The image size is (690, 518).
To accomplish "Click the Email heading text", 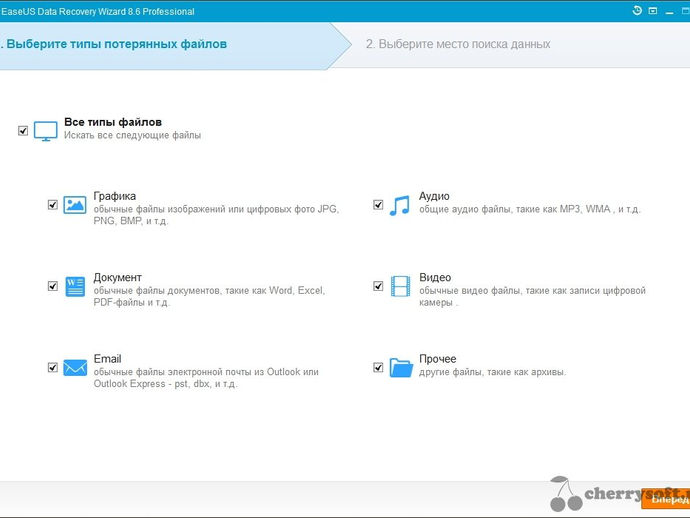I will pyautogui.click(x=107, y=359).
